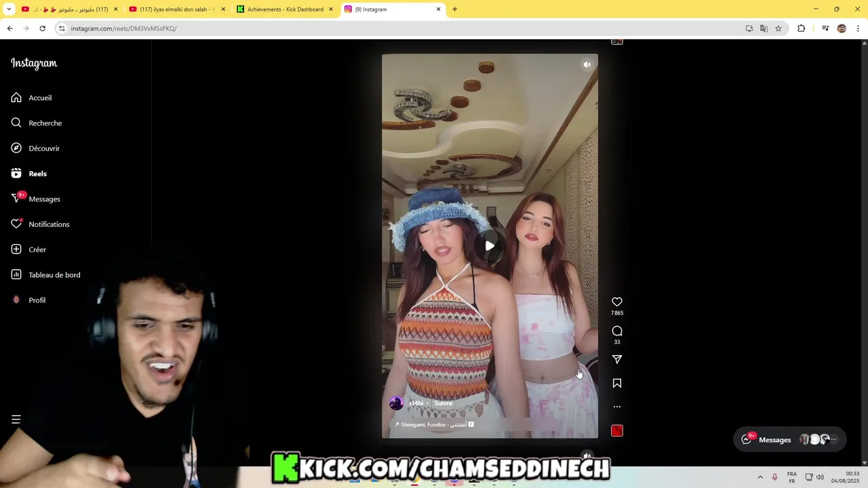Viewport: 868px width, 488px height.
Task: Click the scrollbar down arrow on page
Action: [864, 462]
